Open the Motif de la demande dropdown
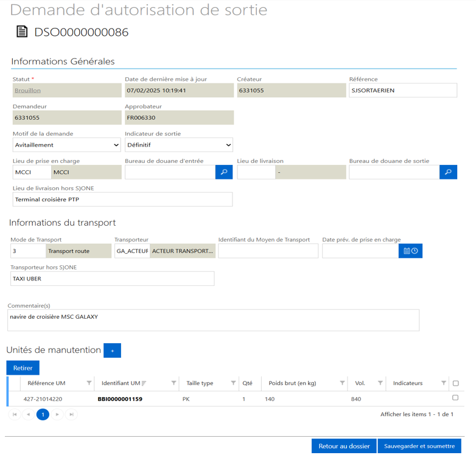 (67, 145)
